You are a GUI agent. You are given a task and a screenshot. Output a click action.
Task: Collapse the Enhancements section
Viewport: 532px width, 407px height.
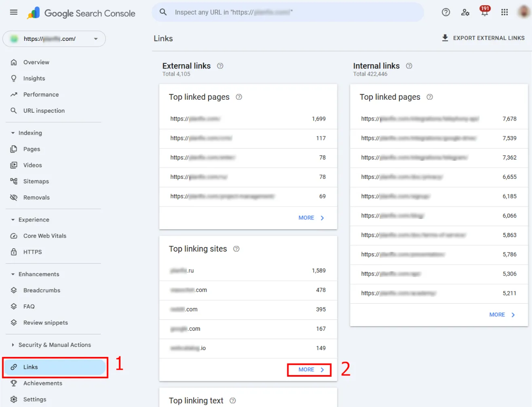tap(13, 274)
